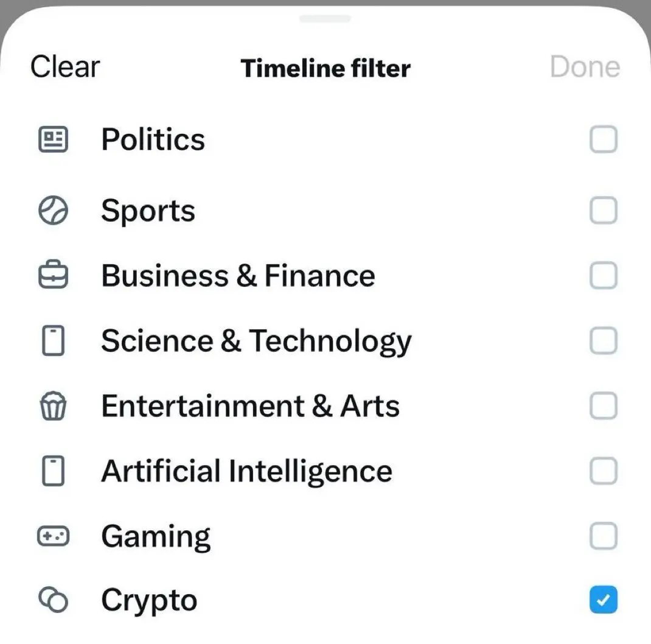Click the overlapping coins icon for Crypto
This screenshot has width=651, height=644.
(54, 600)
